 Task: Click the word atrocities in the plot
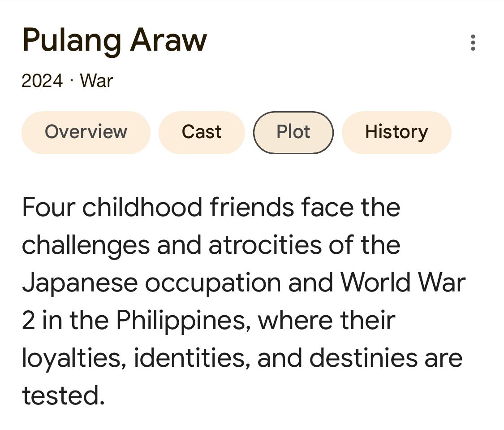pyautogui.click(x=265, y=245)
